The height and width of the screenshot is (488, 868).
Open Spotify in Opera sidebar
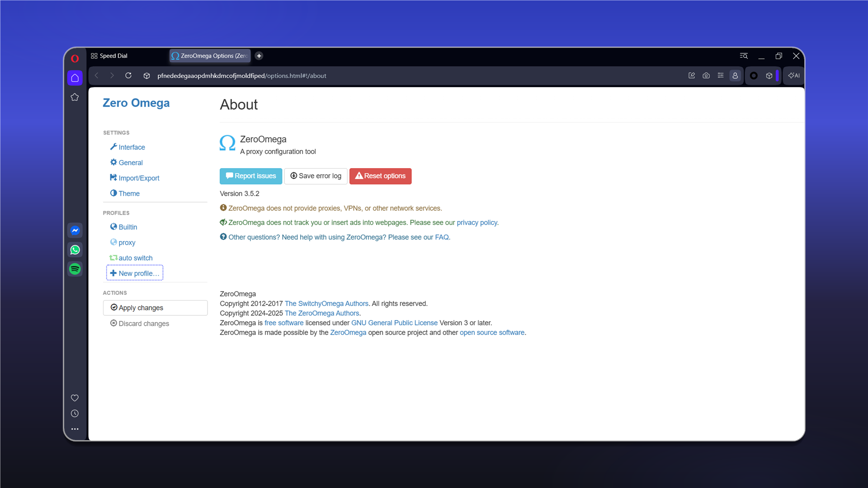click(x=75, y=269)
